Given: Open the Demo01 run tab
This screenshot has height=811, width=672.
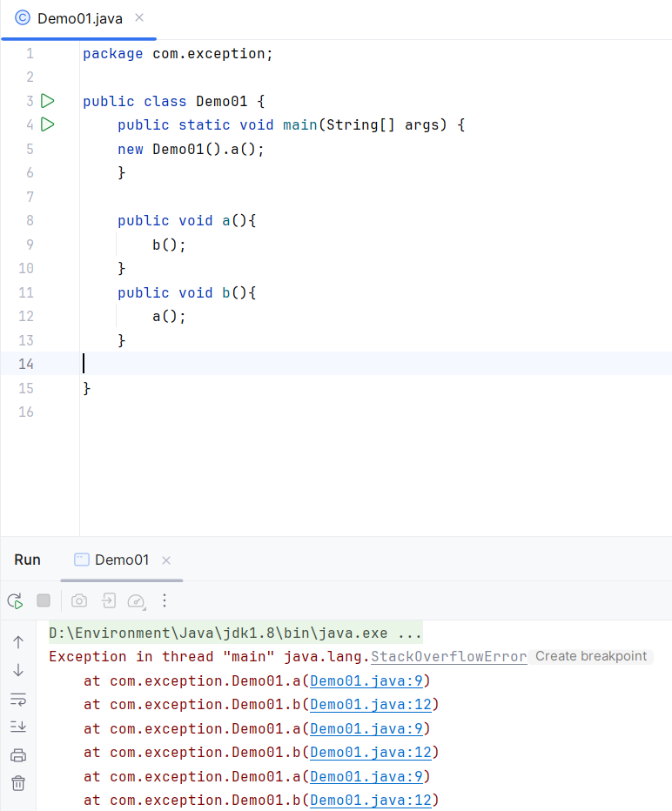Looking at the screenshot, I should click(122, 560).
